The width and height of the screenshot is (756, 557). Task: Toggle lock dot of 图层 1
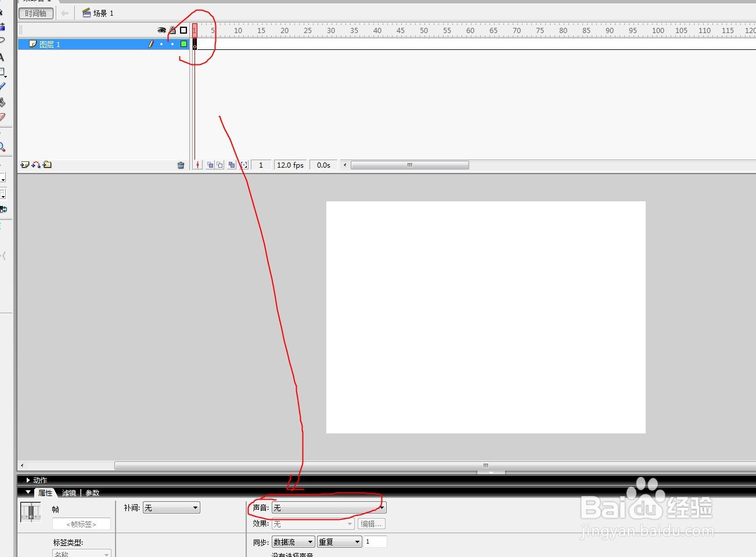pos(172,44)
